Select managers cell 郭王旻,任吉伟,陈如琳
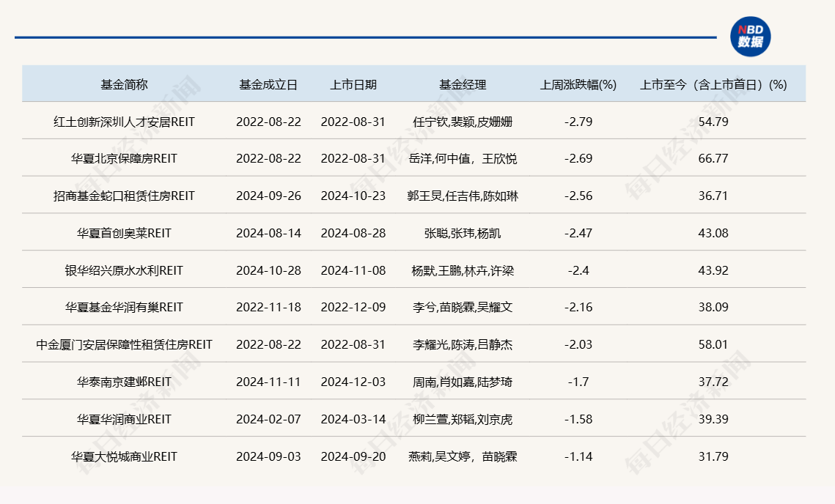Viewport: 835px width, 504px height. [463, 196]
